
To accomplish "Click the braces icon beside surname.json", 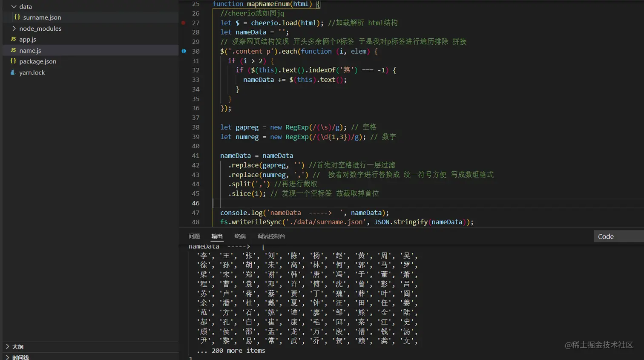I will coord(17,17).
